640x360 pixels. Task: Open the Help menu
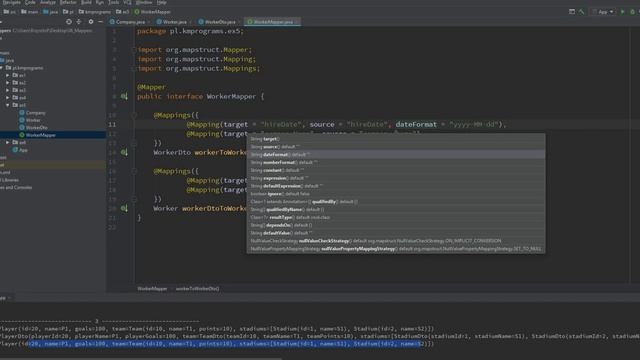(x=162, y=2)
